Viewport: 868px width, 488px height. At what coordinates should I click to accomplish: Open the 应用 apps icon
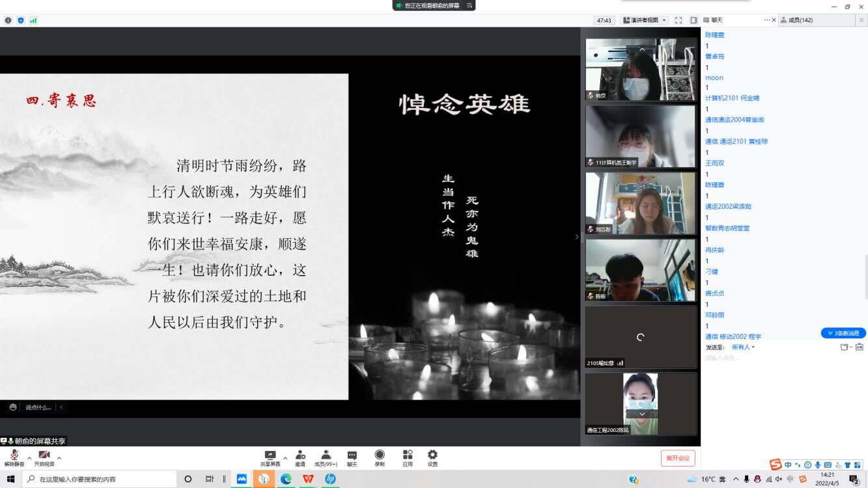(x=408, y=457)
